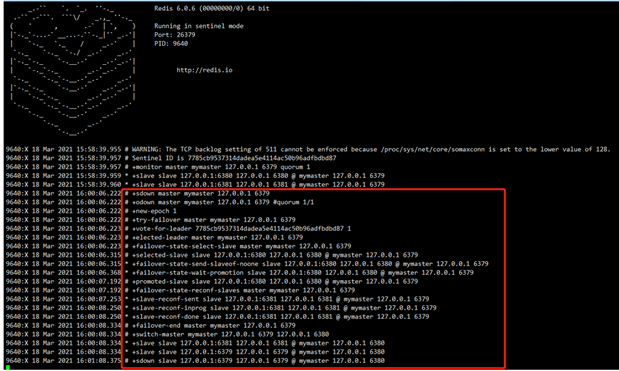Click the "+odown master mymaster" #quorum 1/1 entry
Screen dimensions: 619x371
click(160, 202)
